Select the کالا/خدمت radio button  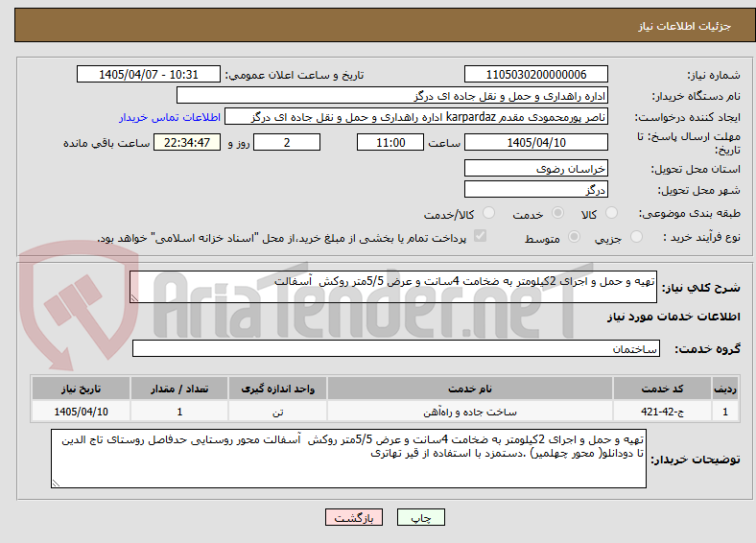(489, 213)
